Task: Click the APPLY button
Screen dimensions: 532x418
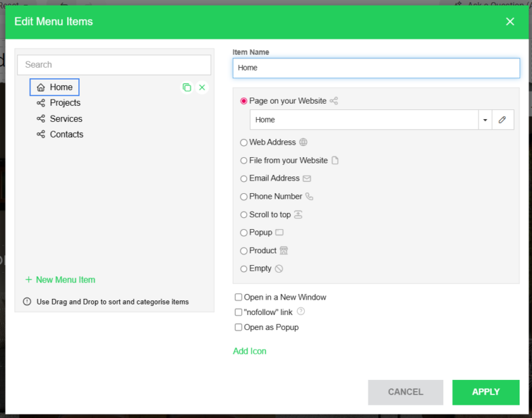Action: click(486, 392)
